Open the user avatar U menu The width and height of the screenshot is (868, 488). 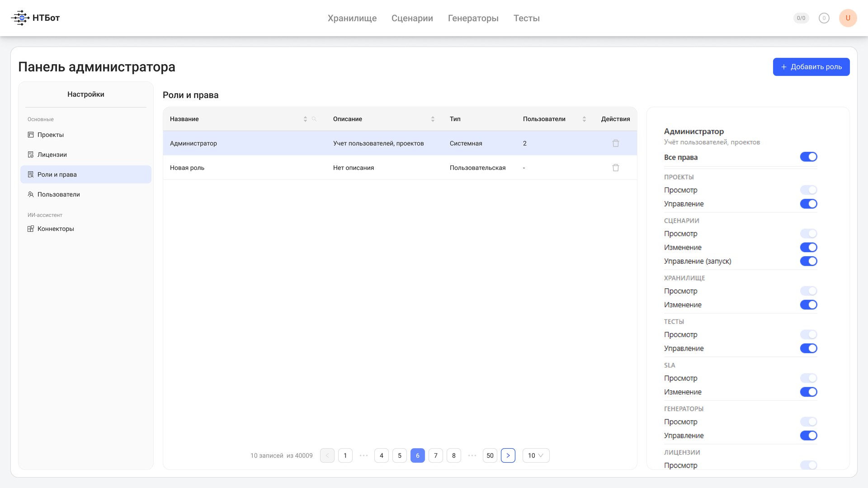click(848, 18)
